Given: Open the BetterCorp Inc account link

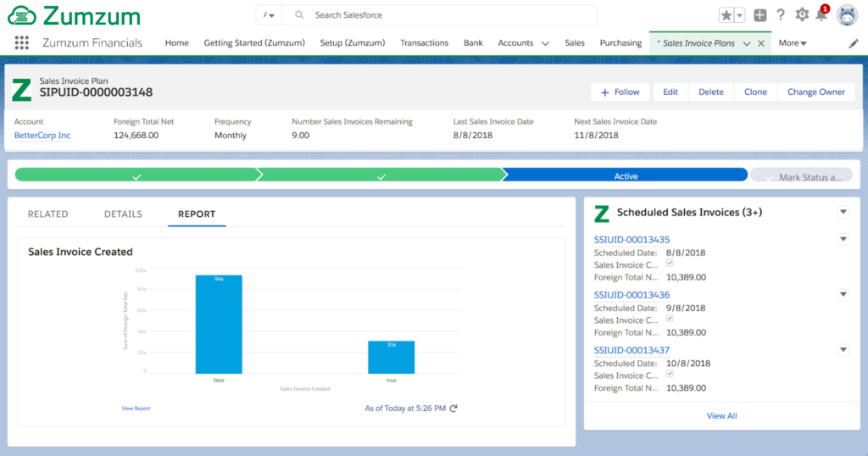Looking at the screenshot, I should [x=42, y=135].
